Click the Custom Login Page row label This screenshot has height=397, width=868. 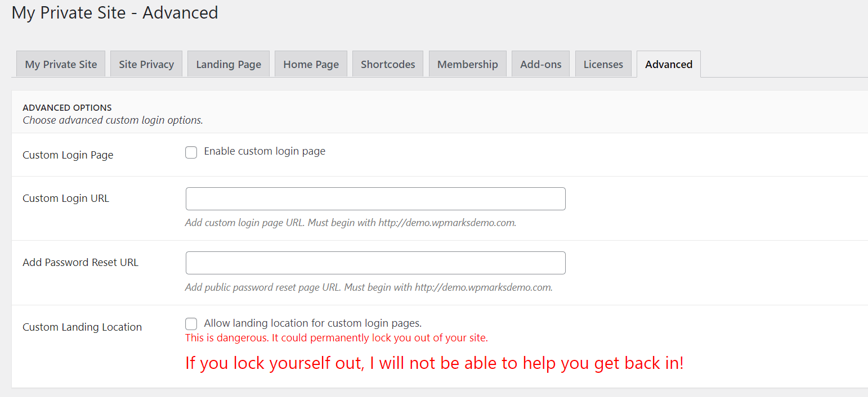click(x=68, y=155)
